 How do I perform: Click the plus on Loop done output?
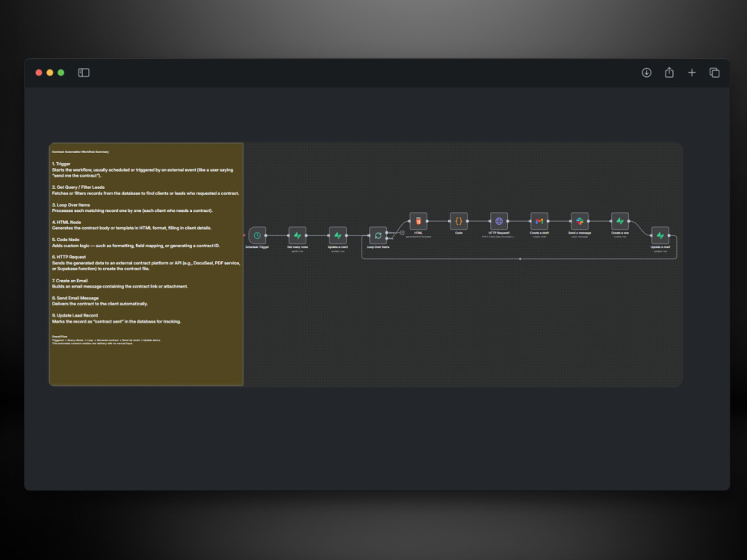tap(402, 233)
